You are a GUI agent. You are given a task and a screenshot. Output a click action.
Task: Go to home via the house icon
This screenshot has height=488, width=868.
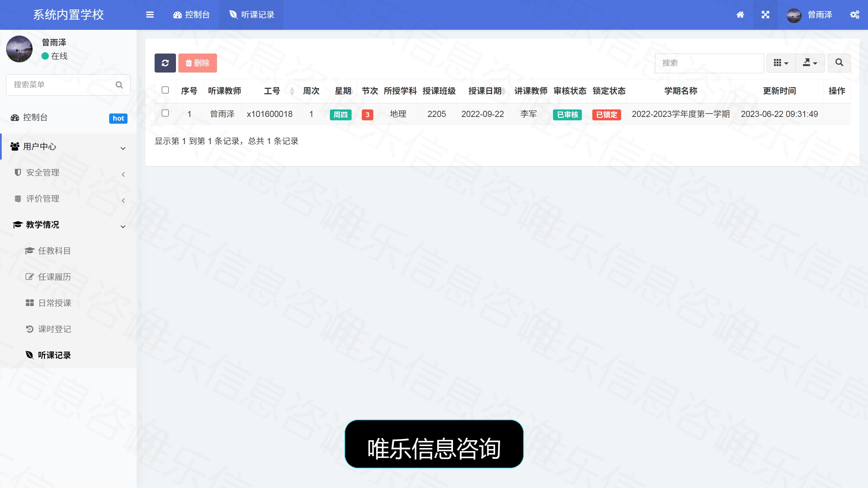click(740, 15)
